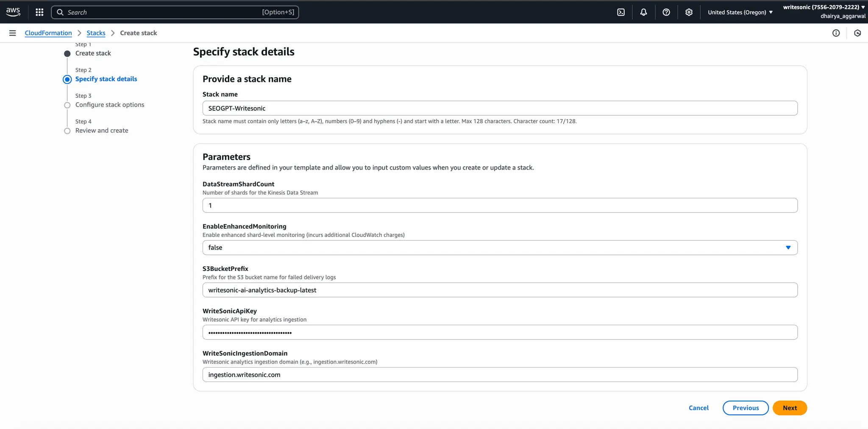This screenshot has height=429, width=868.
Task: Click the Create stack breadcrumb text
Action: [138, 33]
